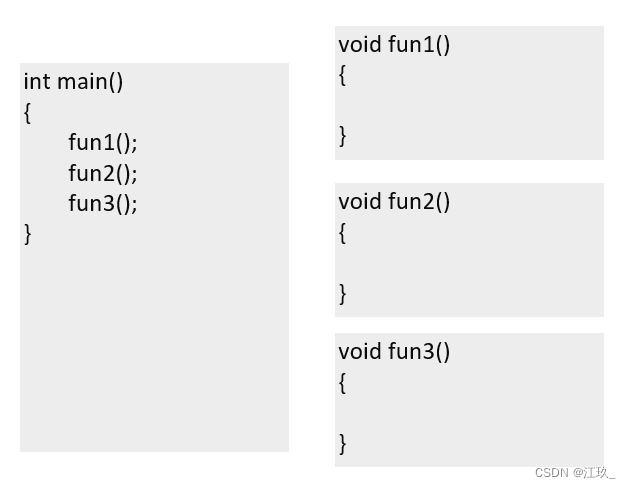Select the fun3(); call inside main

(x=102, y=203)
